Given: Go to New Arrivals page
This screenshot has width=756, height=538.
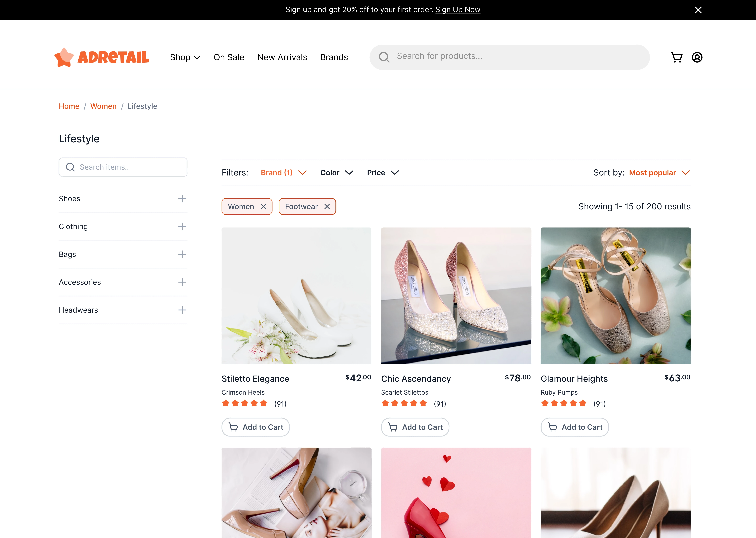Looking at the screenshot, I should pos(282,57).
